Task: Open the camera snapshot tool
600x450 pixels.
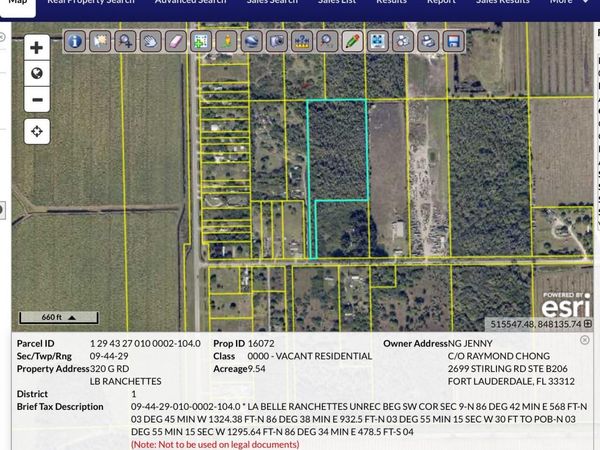Action: coord(277,41)
